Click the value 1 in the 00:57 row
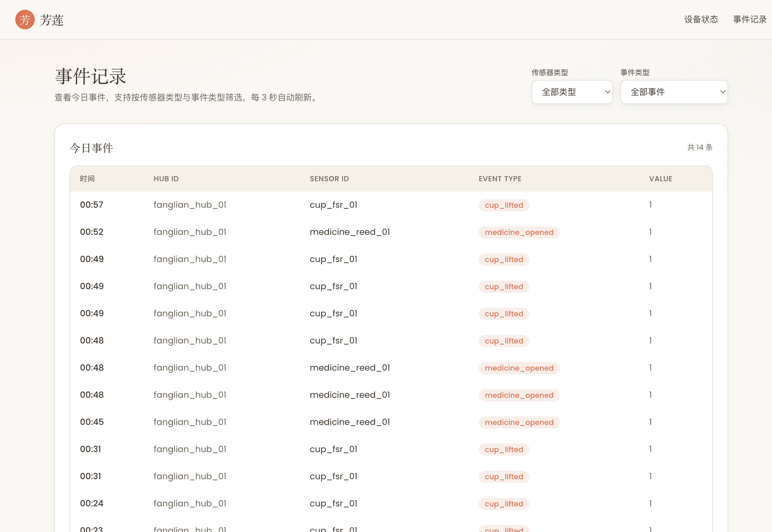This screenshot has width=772, height=532. click(x=650, y=205)
